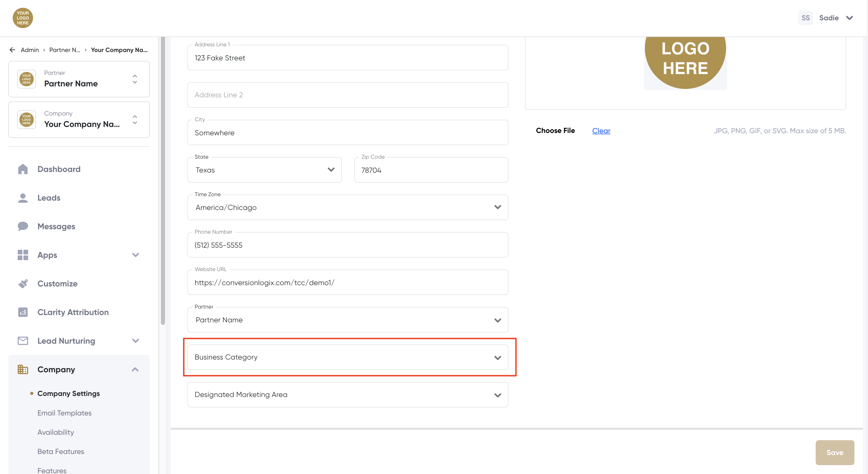Click the Leads person icon
Viewport: 868px width, 474px height.
pyautogui.click(x=23, y=198)
